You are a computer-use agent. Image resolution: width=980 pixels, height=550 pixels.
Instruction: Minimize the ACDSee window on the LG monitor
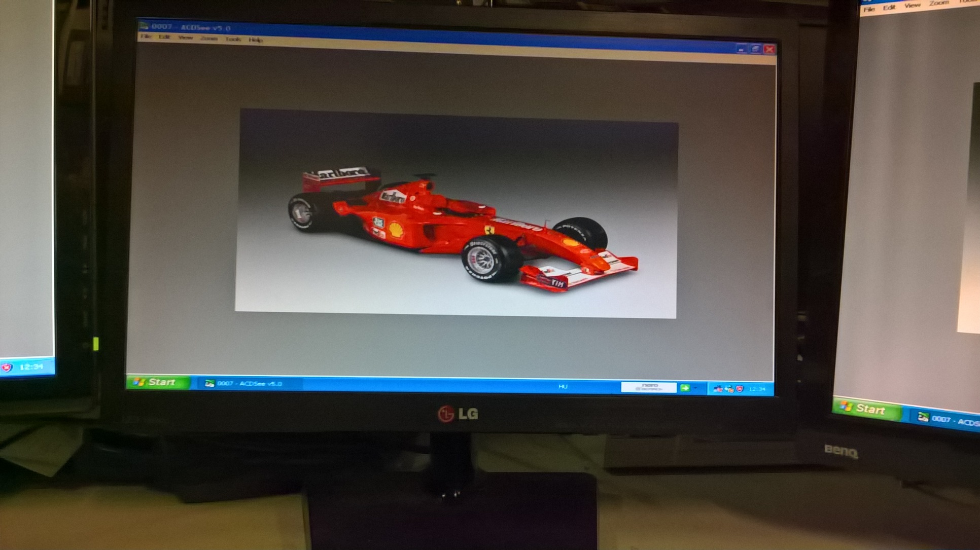[742, 49]
